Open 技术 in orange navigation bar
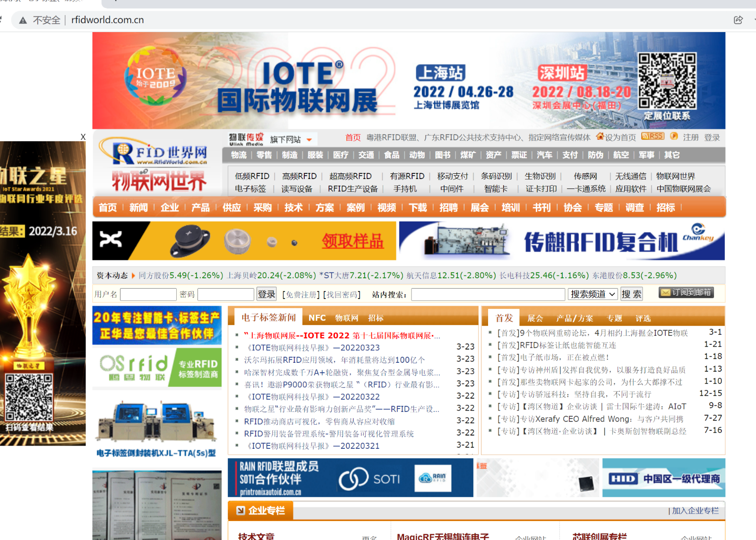 (293, 207)
